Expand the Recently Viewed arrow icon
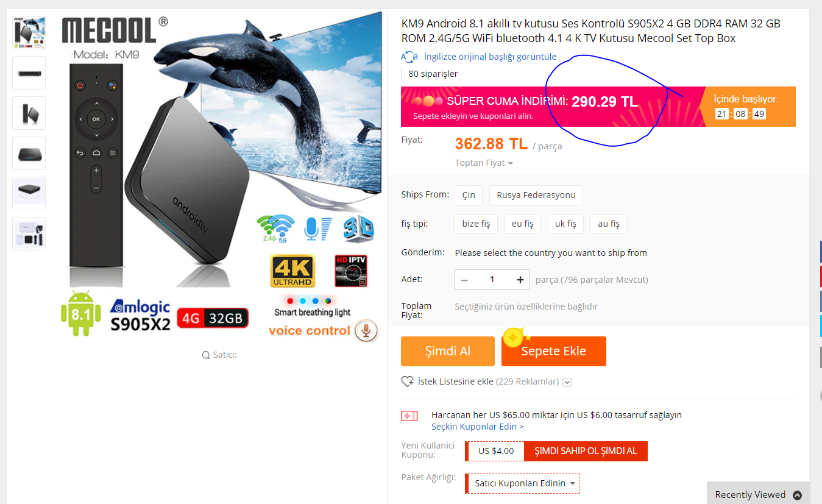Image resolution: width=822 pixels, height=504 pixels. [x=797, y=495]
